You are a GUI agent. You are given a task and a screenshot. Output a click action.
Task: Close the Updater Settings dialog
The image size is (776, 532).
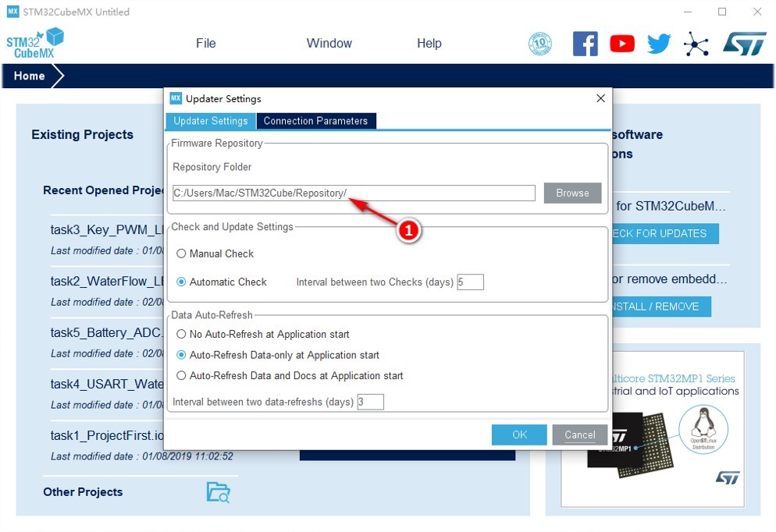tap(601, 98)
